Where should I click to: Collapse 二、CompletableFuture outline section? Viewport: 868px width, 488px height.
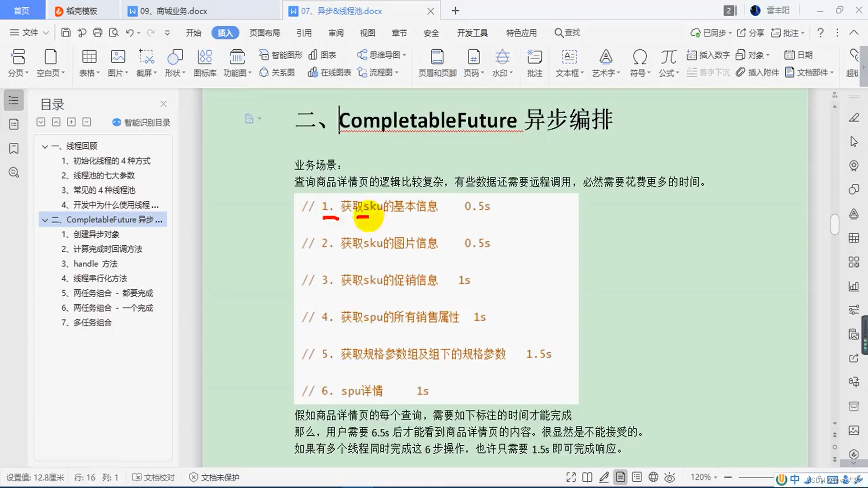[x=45, y=220]
